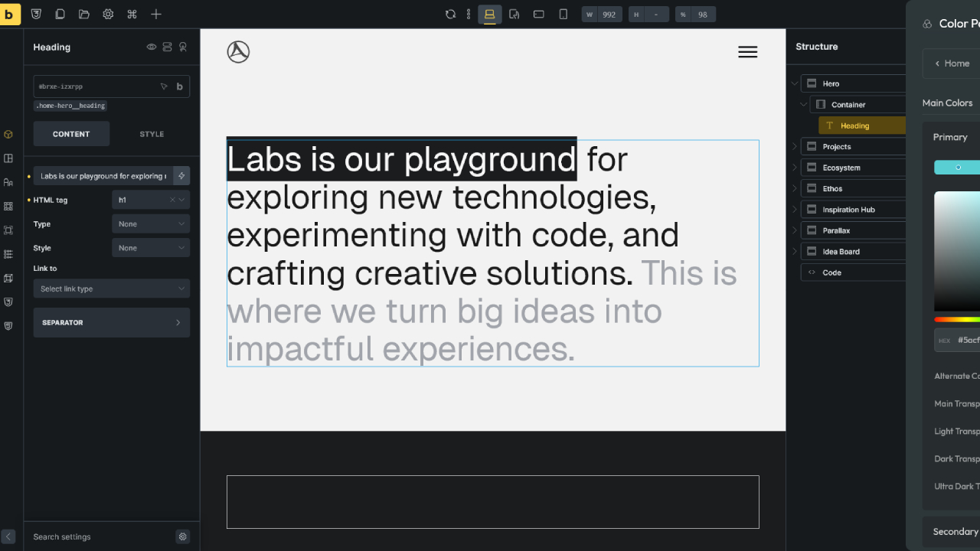Toggle the website hamburger menu
Viewport: 980px width, 551px height.
(748, 52)
